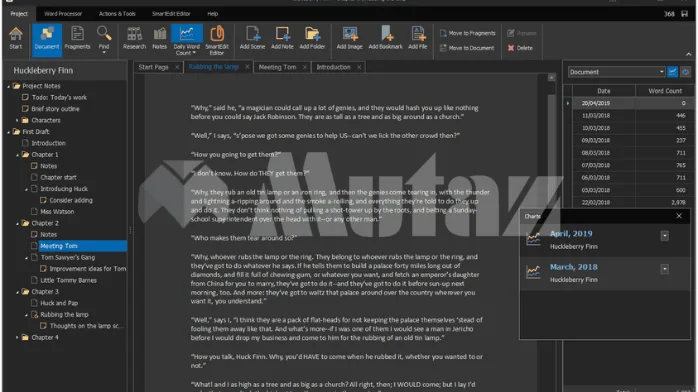The height and width of the screenshot is (392, 698).
Task: Open the Find magnifier tool
Action: 104,39
